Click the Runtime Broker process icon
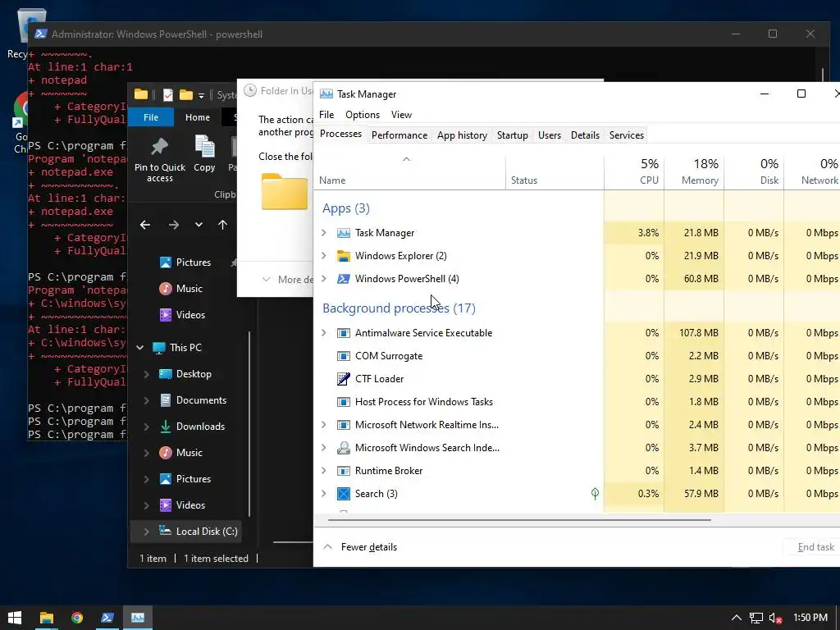 [x=344, y=471]
